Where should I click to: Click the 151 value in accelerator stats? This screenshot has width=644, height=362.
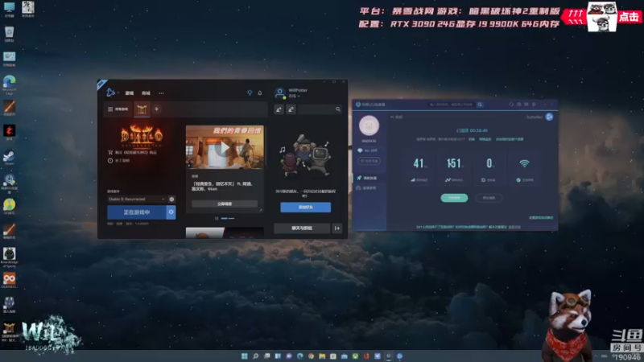[453, 164]
